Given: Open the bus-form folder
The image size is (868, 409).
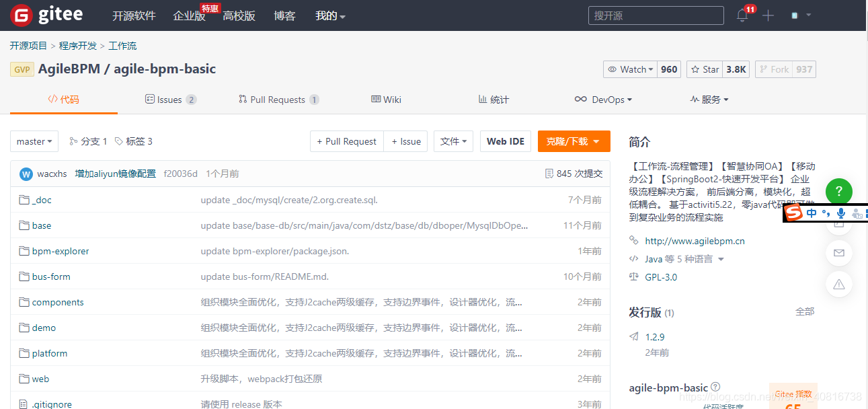Looking at the screenshot, I should pos(51,276).
